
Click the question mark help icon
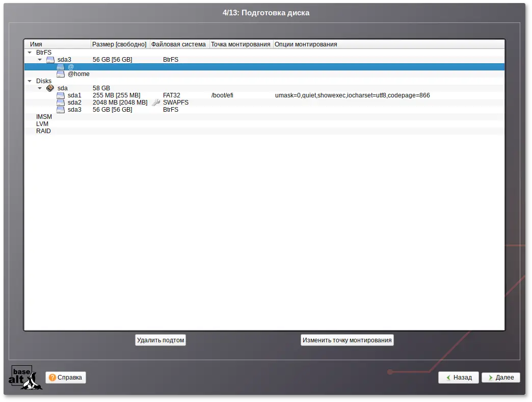click(52, 378)
